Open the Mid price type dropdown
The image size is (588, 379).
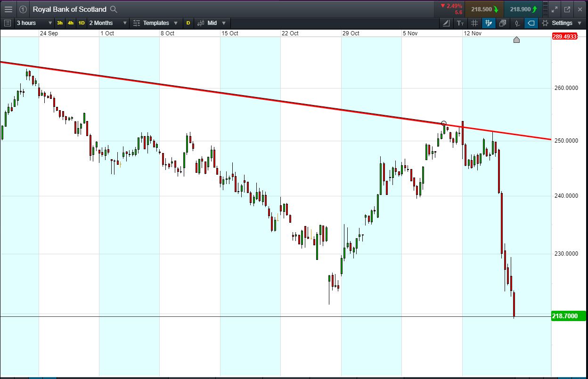point(212,23)
